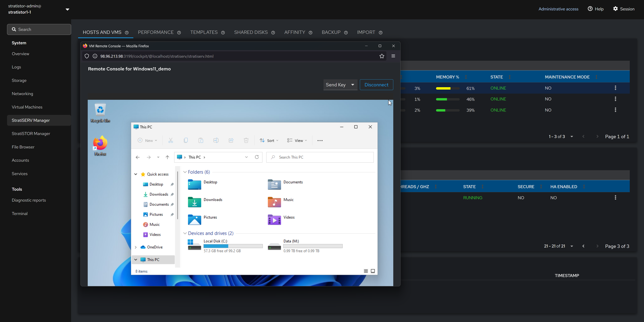
Task: Click the Cut scissors icon in Explorer
Action: coord(171,141)
